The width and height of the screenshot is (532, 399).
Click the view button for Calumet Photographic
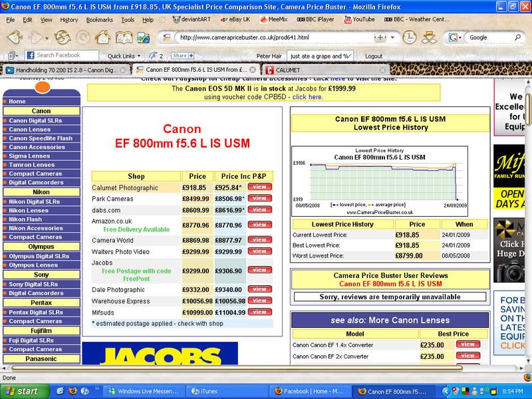click(259, 188)
